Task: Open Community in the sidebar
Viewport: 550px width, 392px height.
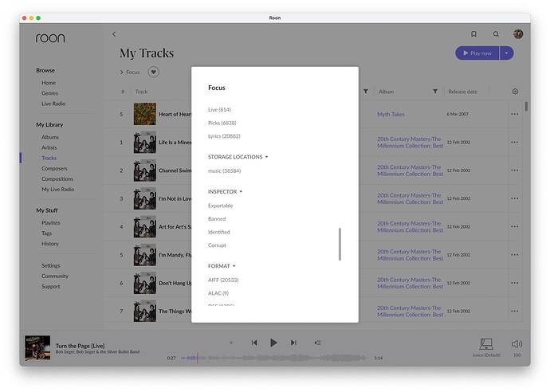Action: (55, 276)
